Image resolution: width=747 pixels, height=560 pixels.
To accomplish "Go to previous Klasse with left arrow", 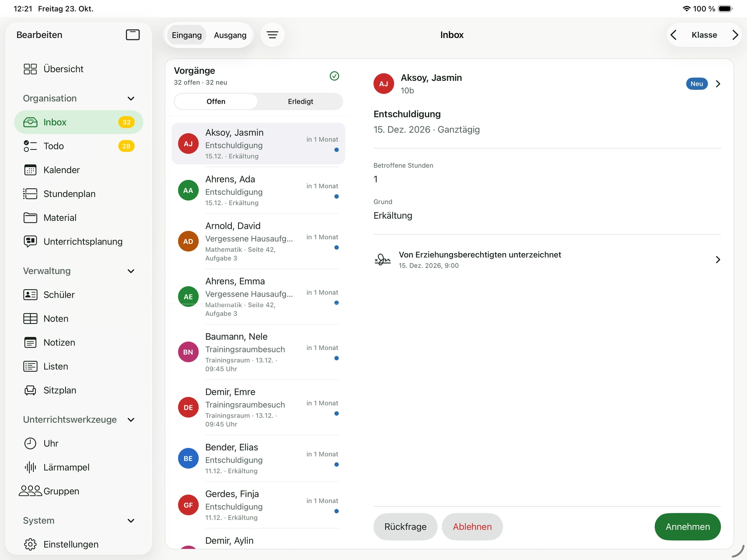I will click(x=673, y=35).
